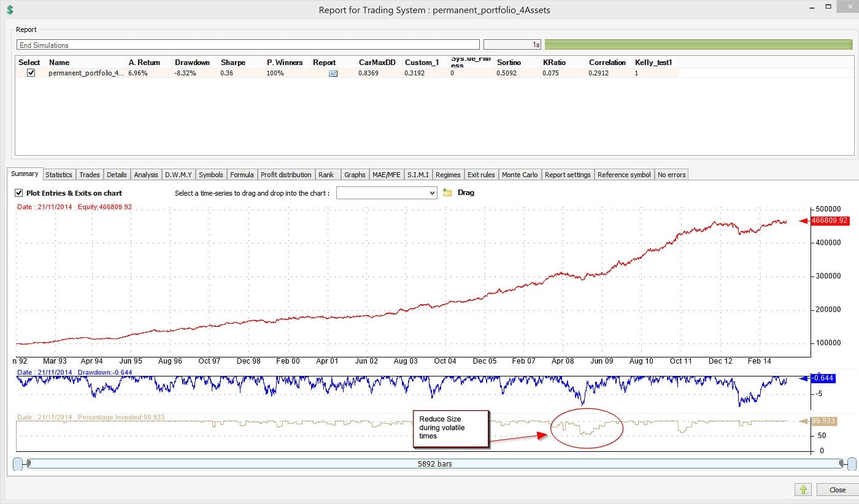Open the time-series selection dropdown
This screenshot has height=504, width=859.
(x=387, y=193)
